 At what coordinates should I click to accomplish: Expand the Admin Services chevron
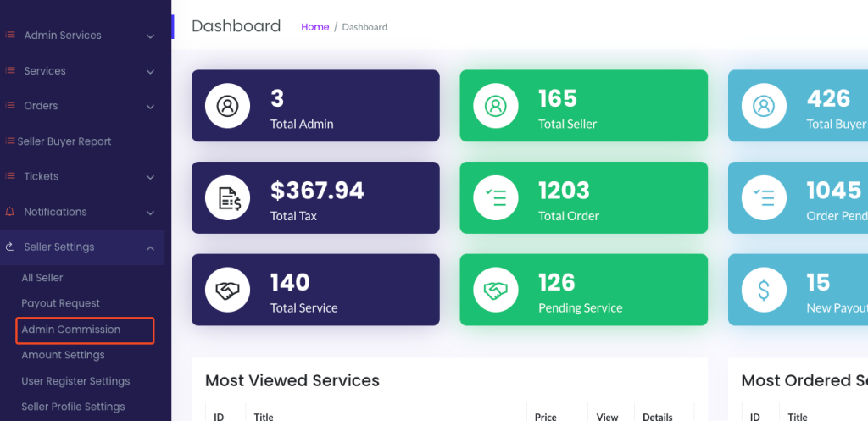(x=150, y=36)
